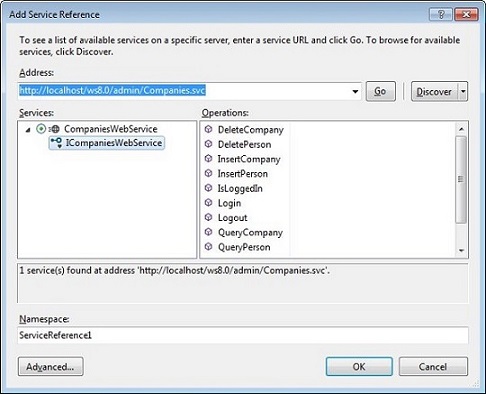Select the DeletePerson operation
Image resolution: width=486 pixels, height=394 pixels.
[x=244, y=144]
